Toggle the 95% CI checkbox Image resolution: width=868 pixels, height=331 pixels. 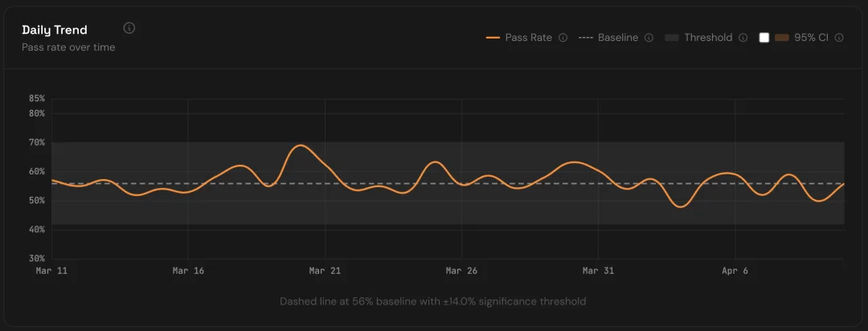[764, 38]
